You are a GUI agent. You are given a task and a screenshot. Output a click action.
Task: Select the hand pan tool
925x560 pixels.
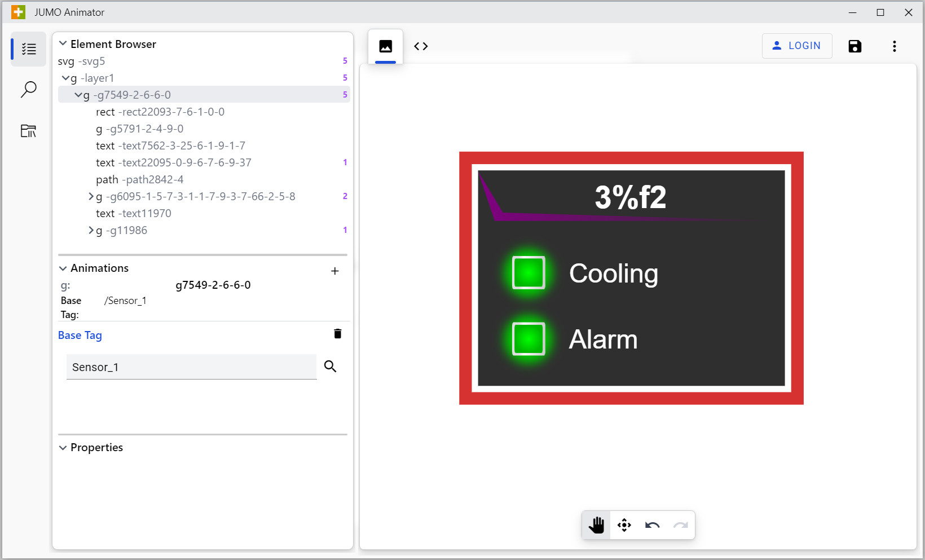click(596, 525)
